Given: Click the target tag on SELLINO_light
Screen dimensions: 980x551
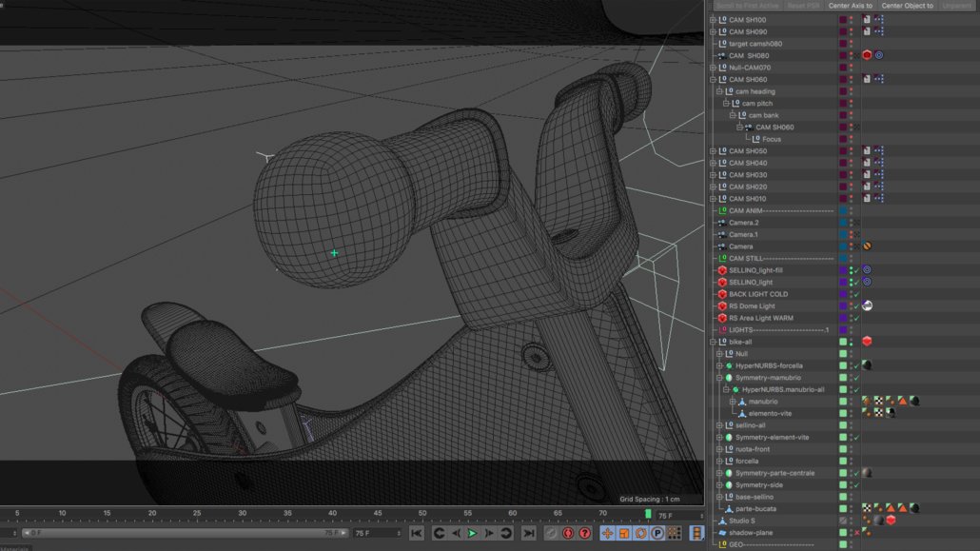Looking at the screenshot, I should [x=867, y=282].
